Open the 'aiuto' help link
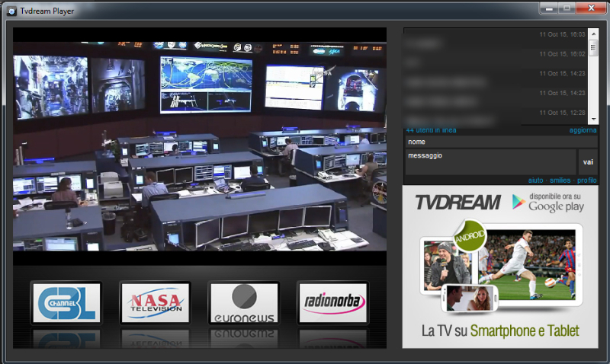610x364 pixels. click(535, 180)
